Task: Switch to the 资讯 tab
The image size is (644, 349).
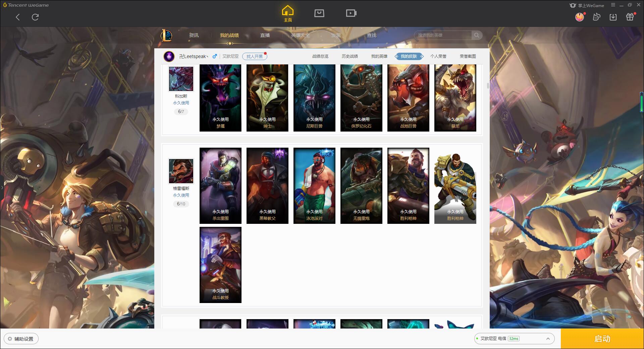Action: click(194, 35)
